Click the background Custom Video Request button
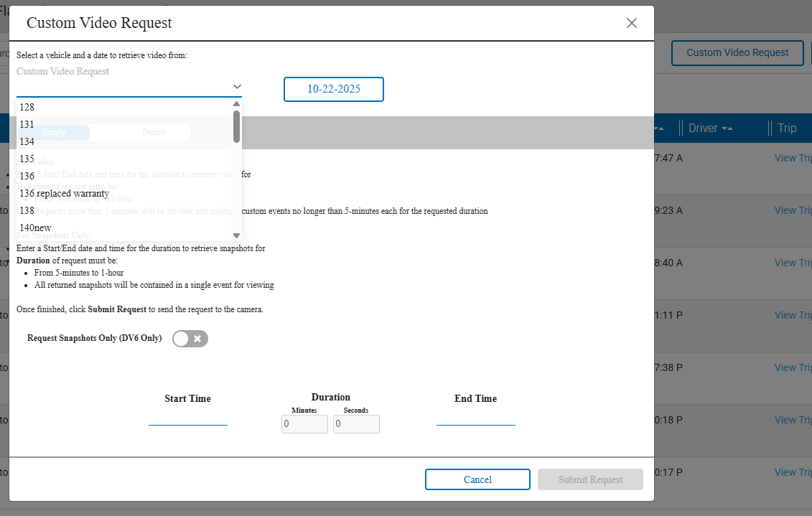This screenshot has height=516, width=812. pyautogui.click(x=737, y=52)
